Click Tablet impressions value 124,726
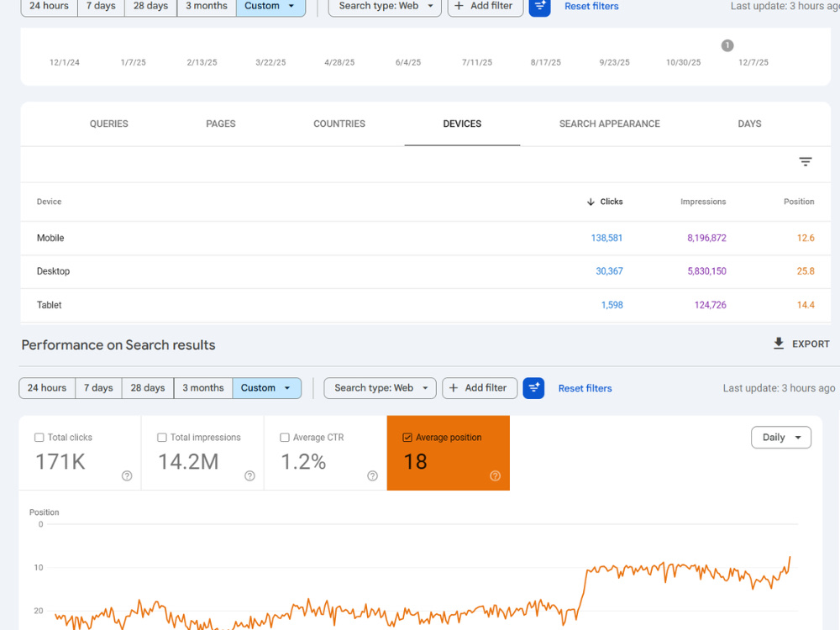 click(710, 306)
